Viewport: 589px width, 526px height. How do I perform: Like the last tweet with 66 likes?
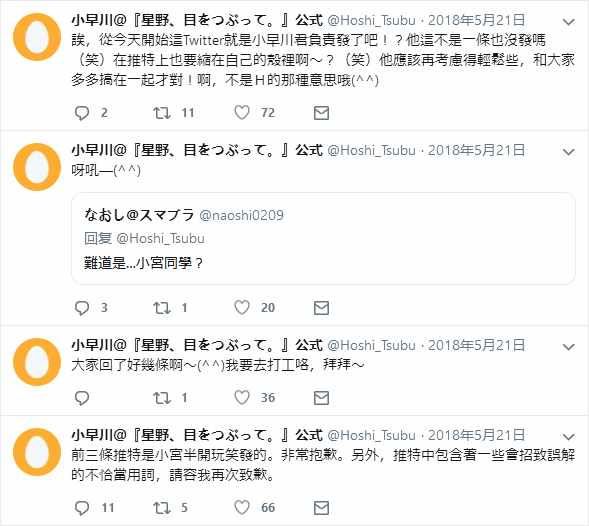pyautogui.click(x=242, y=508)
